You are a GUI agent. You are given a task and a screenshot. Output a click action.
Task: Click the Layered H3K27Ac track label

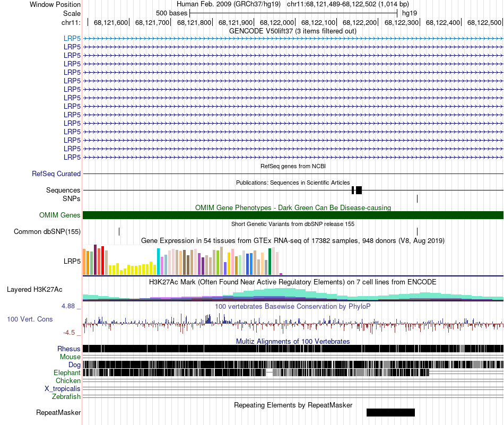(x=34, y=289)
